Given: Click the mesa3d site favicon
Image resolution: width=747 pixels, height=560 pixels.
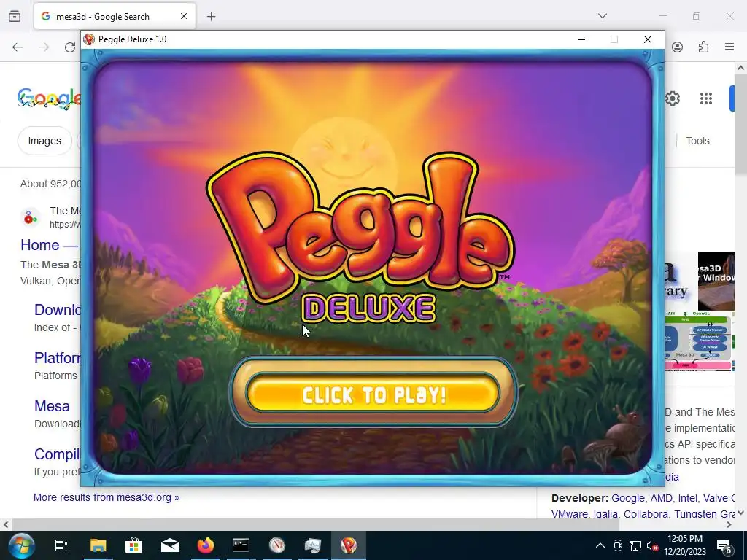Looking at the screenshot, I should [x=31, y=217].
